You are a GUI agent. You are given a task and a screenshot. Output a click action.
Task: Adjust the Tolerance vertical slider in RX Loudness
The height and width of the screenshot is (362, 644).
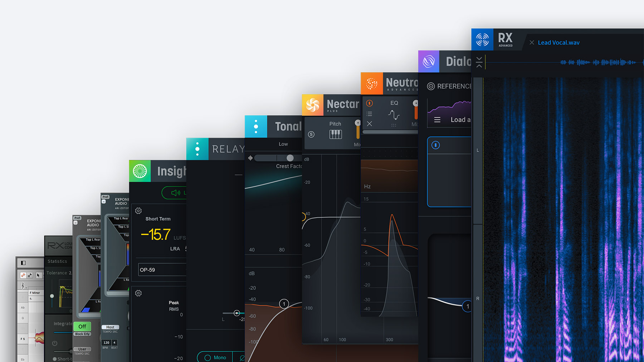52,296
